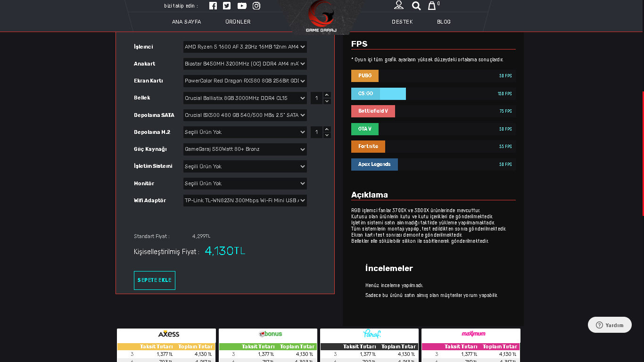Open the shopping cart icon
Viewport: 644px width, 362px height.
[x=432, y=6]
